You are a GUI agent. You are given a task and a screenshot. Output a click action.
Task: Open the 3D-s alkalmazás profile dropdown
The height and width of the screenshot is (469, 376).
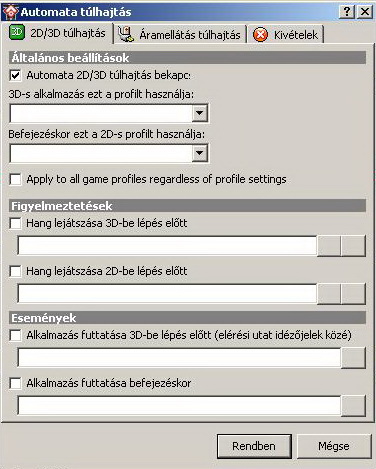point(200,113)
